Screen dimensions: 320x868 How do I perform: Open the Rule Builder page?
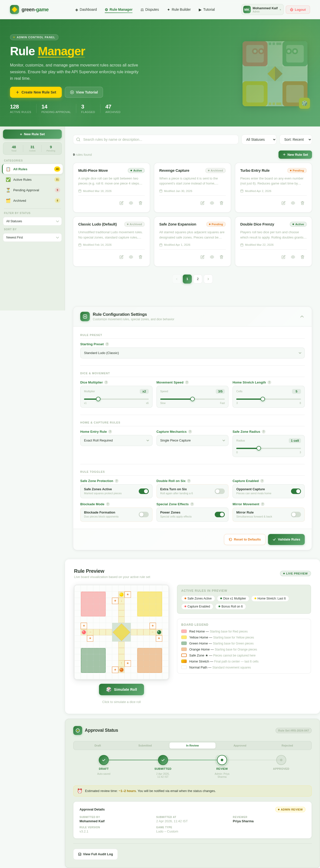pos(179,9)
